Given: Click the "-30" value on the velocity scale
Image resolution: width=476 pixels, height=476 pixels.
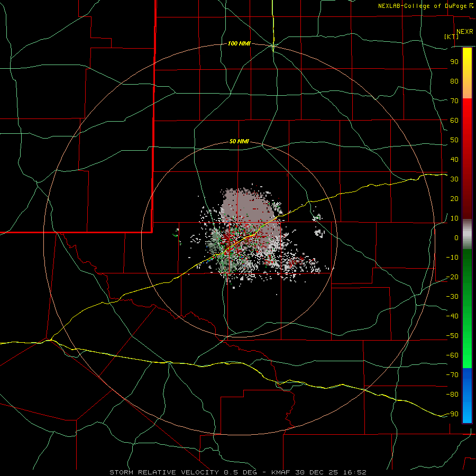Looking at the screenshot, I should click(452, 297).
